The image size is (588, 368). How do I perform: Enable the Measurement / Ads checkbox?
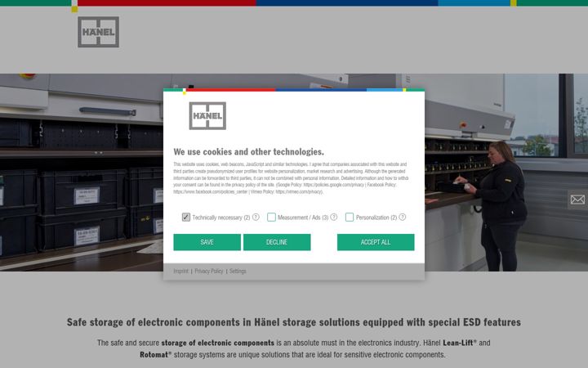[x=271, y=217]
